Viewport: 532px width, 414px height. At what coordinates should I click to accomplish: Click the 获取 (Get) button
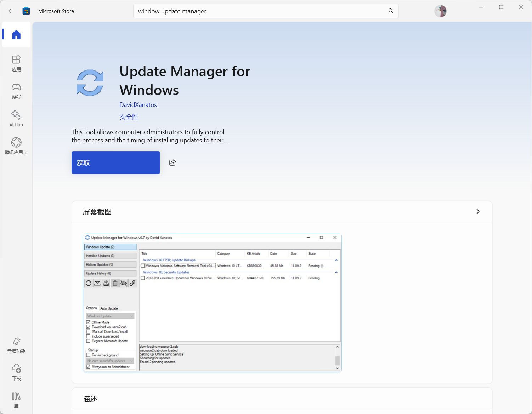[x=116, y=163]
